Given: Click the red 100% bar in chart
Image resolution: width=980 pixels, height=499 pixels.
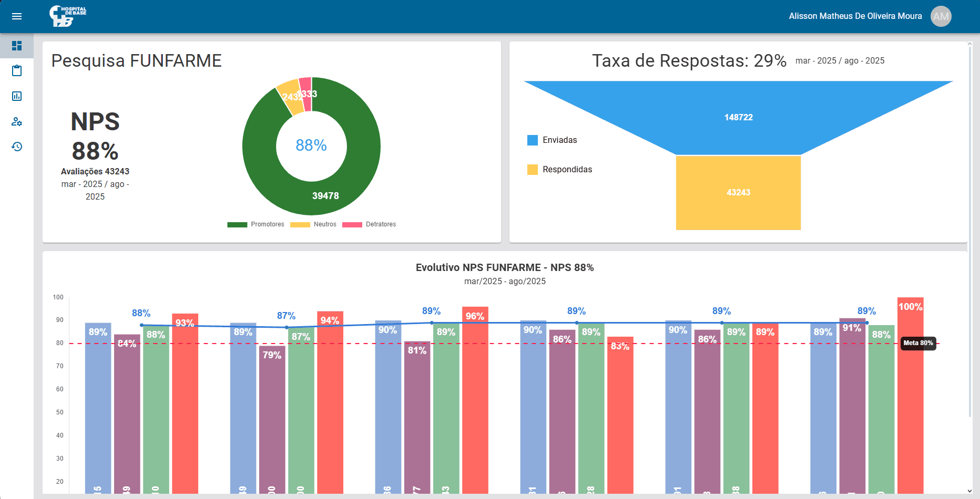Looking at the screenshot, I should pyautogui.click(x=910, y=394).
